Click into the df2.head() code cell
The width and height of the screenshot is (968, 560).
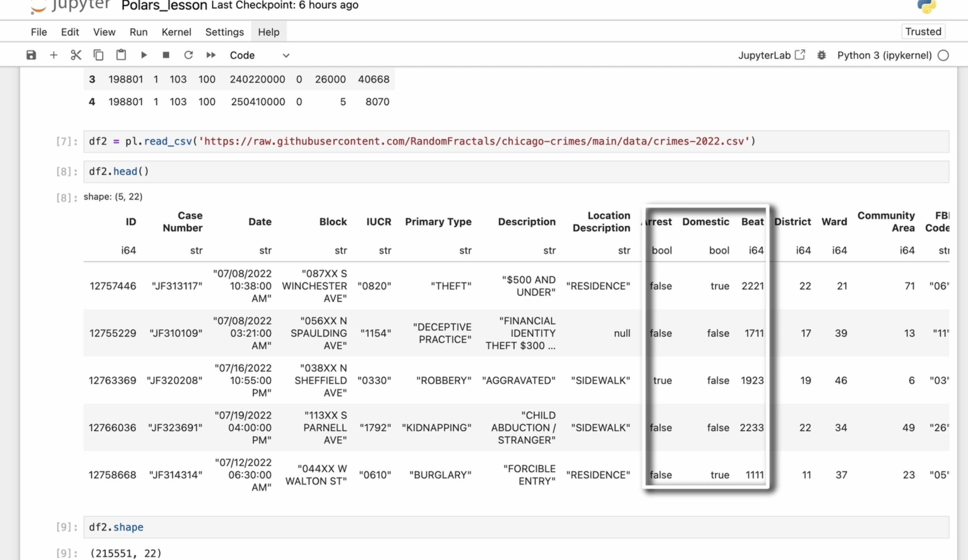508,171
